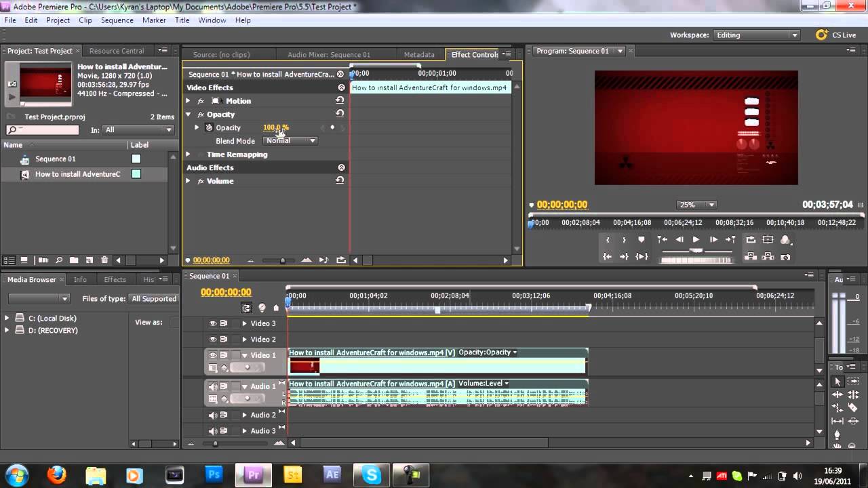Hide Video 1 track output

pos(213,355)
